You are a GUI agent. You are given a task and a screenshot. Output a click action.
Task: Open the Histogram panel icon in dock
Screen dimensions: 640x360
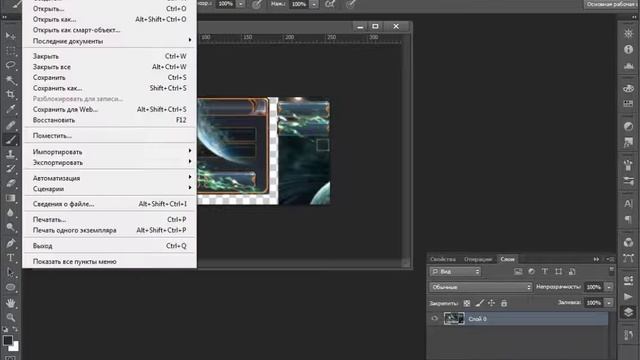pos(628,66)
